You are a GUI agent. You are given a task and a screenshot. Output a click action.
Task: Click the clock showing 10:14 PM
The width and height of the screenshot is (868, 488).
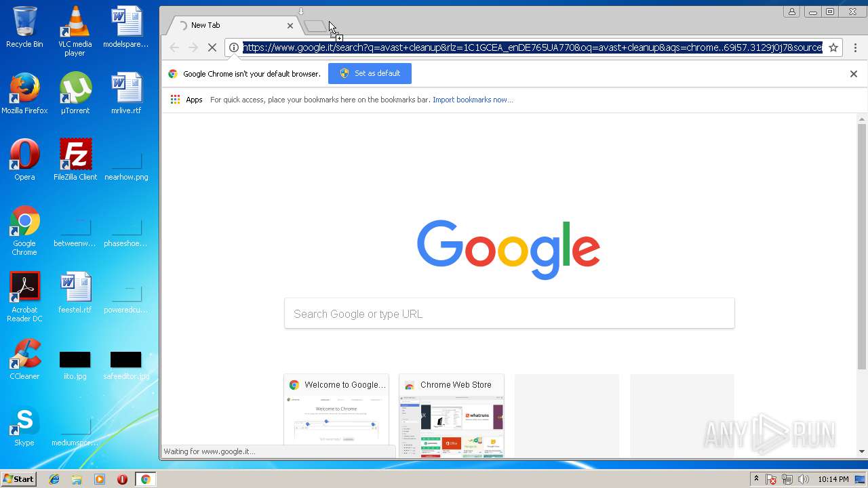833,479
